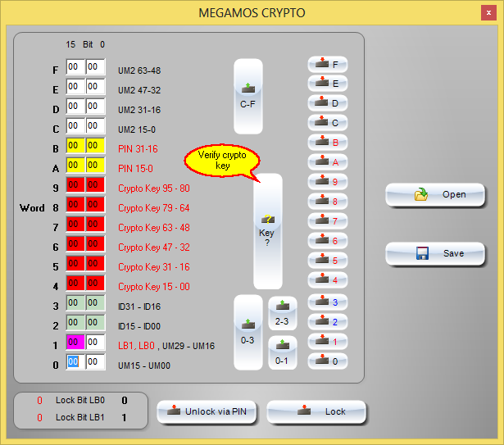
Task: Click the 'UM2 63-48' label
Action: [x=139, y=70]
